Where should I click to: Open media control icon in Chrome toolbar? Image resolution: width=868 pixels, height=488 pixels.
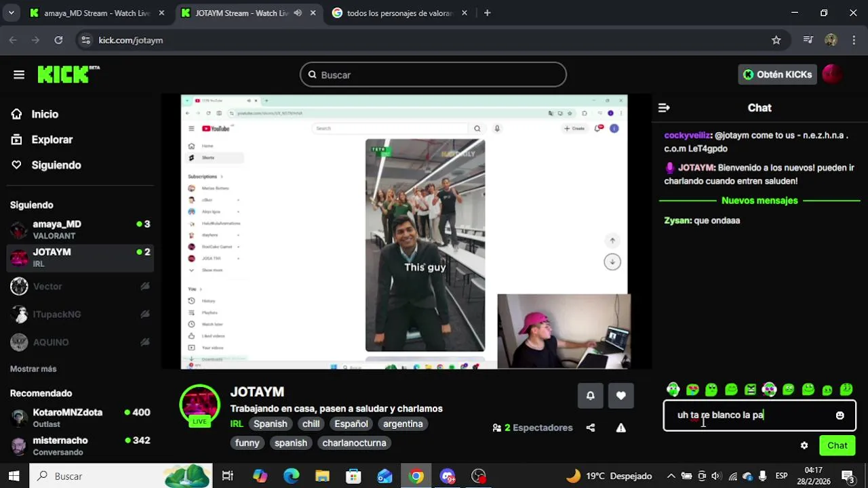point(808,40)
